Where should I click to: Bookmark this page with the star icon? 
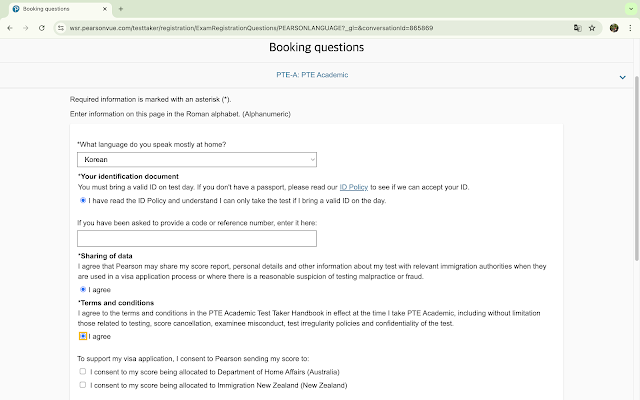click(593, 28)
